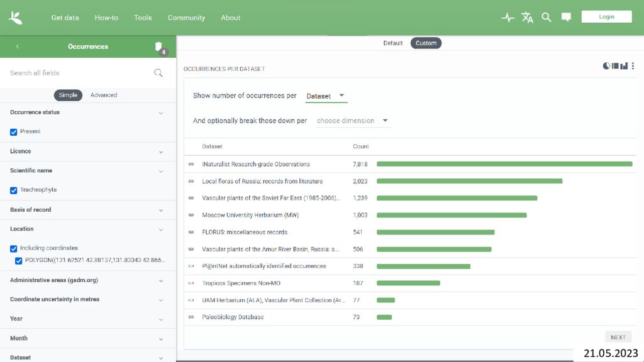The image size is (644, 362).
Task: Switch to the Default charts tab
Action: point(392,43)
